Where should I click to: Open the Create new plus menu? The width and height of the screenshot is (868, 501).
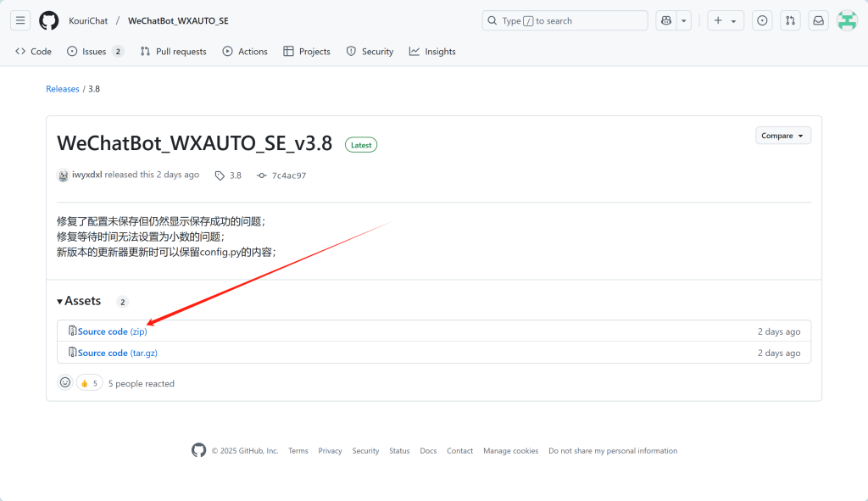(726, 20)
